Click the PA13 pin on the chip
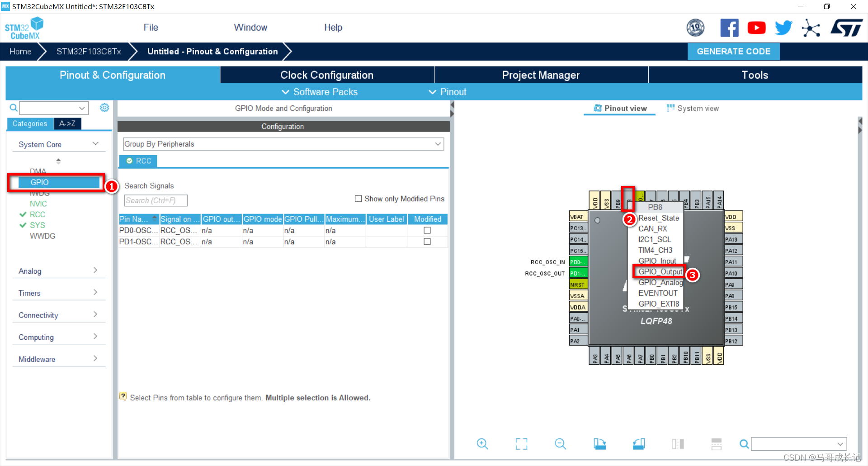The width and height of the screenshot is (868, 466). 734,239
